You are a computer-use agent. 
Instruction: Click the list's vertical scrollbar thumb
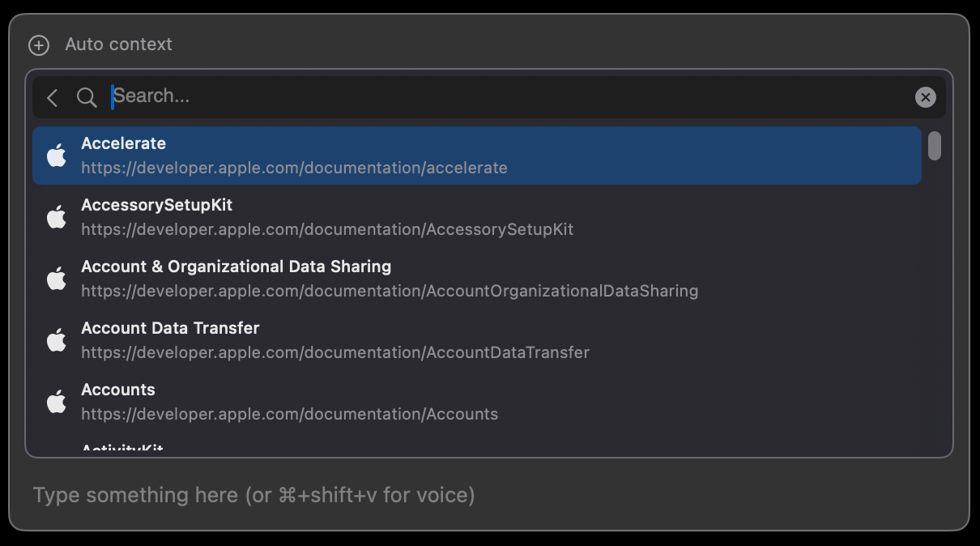tap(935, 146)
